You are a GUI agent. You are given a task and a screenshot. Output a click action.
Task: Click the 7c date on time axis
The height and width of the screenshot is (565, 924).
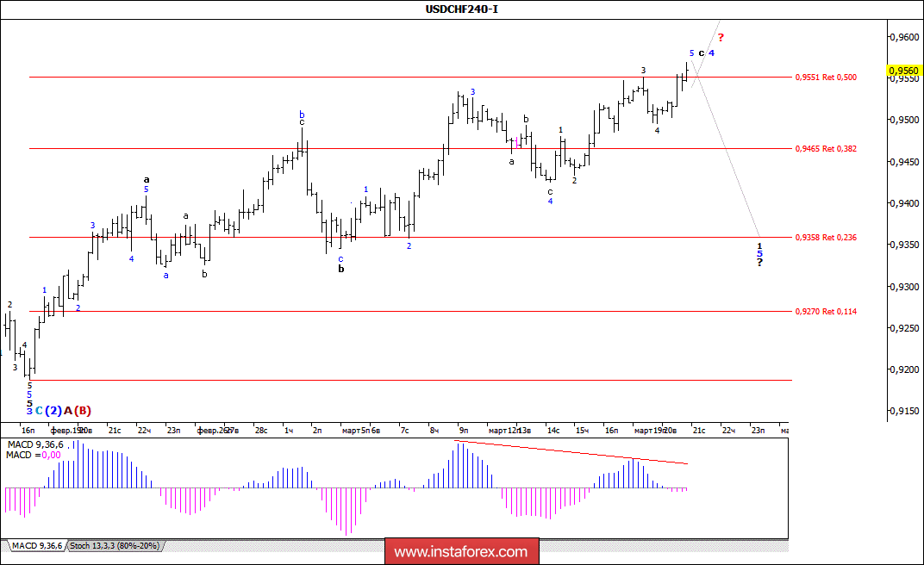404,431
